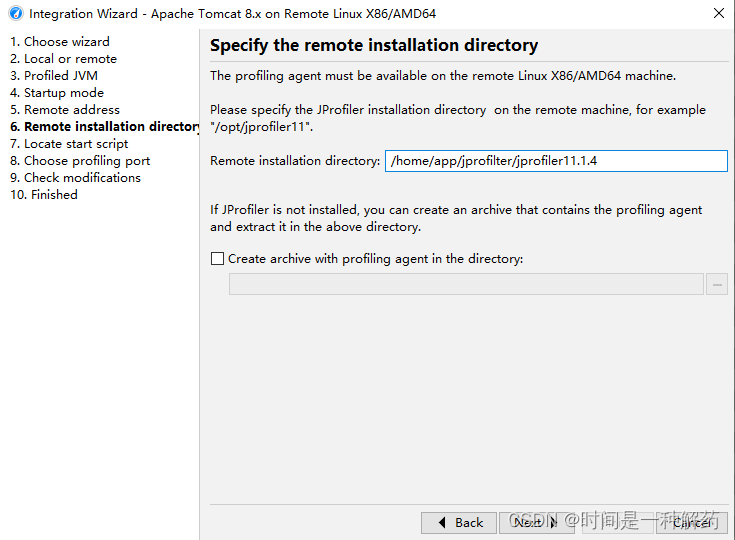735x540 pixels.
Task: Click the heading Specify the remote installation directory
Action: pos(374,45)
